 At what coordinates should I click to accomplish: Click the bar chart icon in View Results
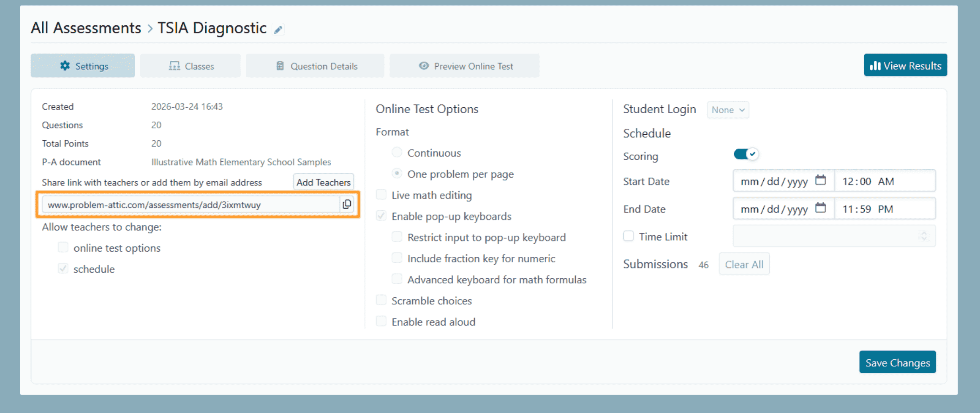875,66
